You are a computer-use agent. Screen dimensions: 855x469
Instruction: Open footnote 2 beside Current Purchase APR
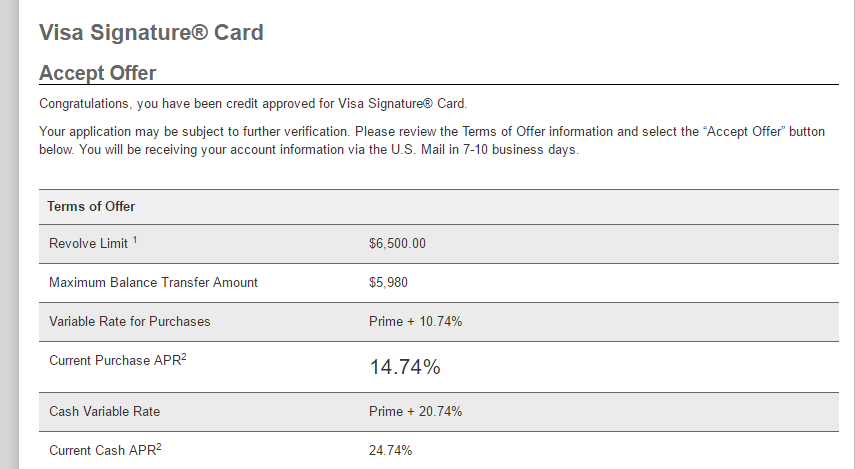coord(184,356)
